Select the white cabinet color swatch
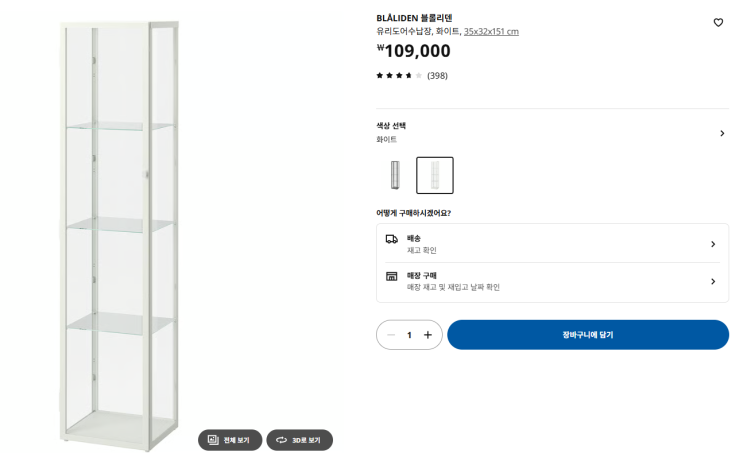This screenshot has height=453, width=743. (x=435, y=175)
